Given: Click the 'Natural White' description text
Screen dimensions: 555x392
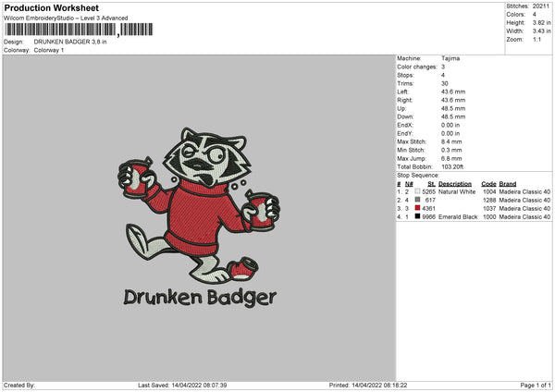Looking at the screenshot, I should (457, 191).
